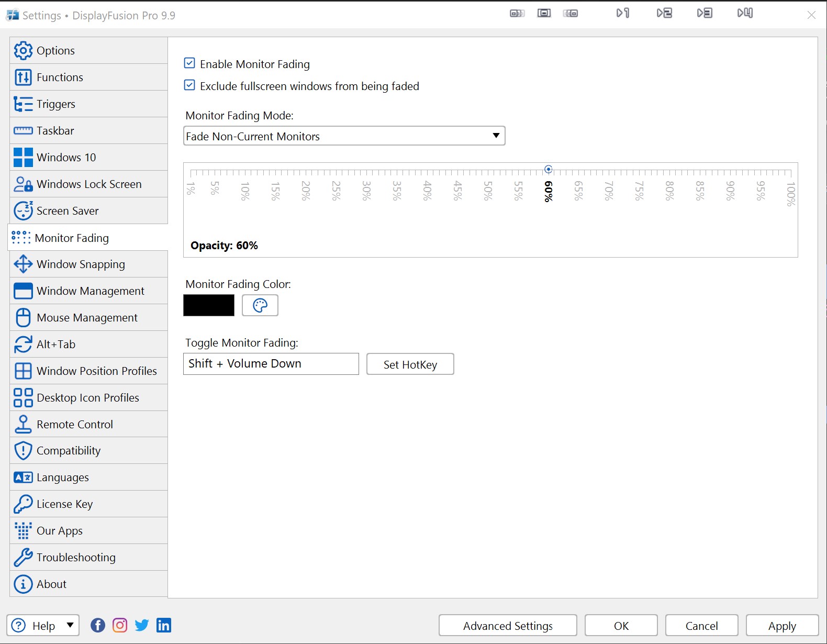This screenshot has width=827, height=644.
Task: Uncheck Enable Monitor Fading checkbox
Action: pos(190,64)
